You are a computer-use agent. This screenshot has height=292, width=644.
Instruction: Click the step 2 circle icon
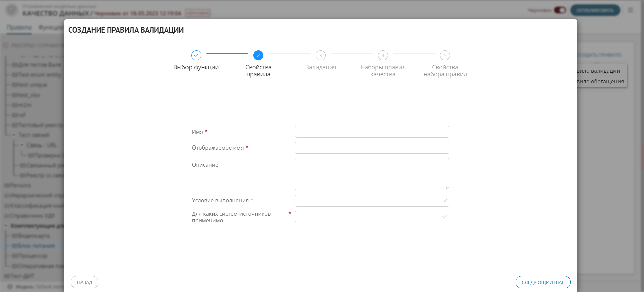tap(258, 55)
